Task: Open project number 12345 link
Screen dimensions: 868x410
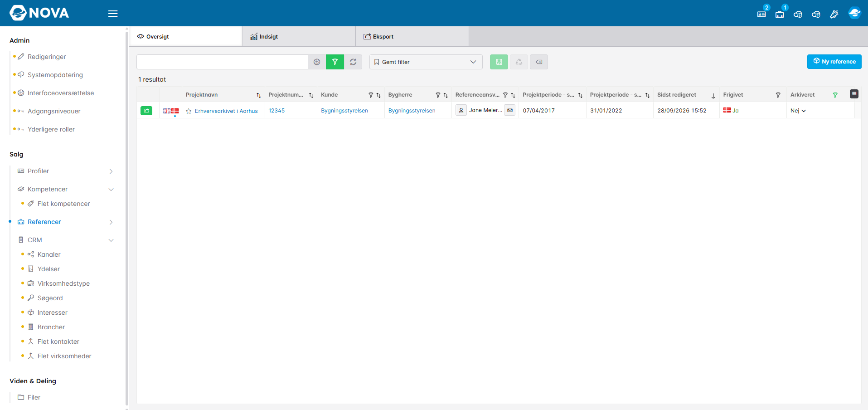Action: (276, 111)
